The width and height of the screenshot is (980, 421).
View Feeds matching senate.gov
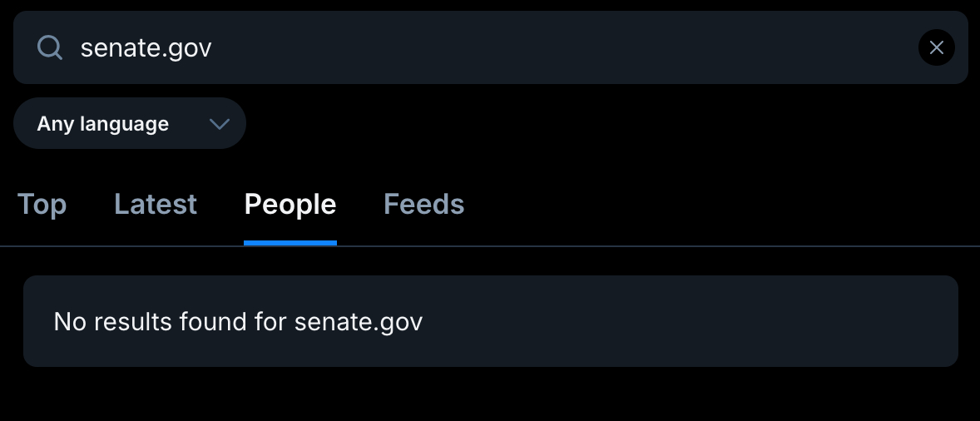point(423,205)
